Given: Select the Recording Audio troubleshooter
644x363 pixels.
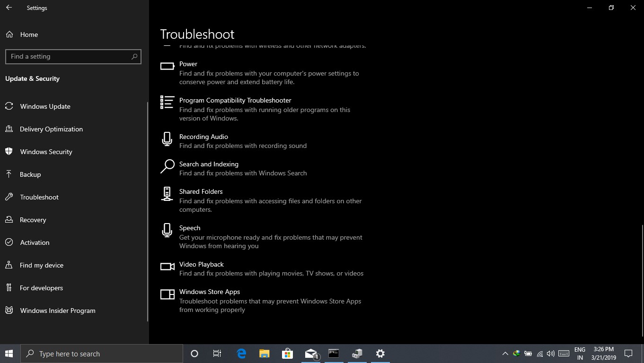Looking at the screenshot, I should tap(264, 141).
